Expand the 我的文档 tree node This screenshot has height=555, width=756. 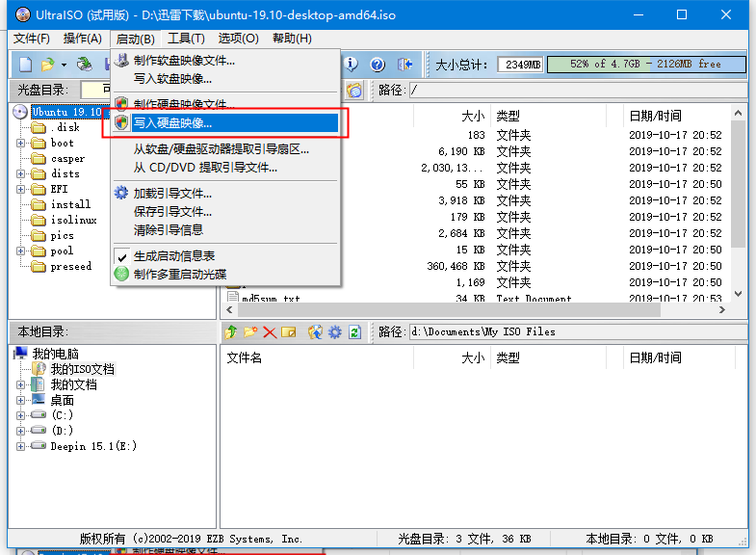click(20, 384)
